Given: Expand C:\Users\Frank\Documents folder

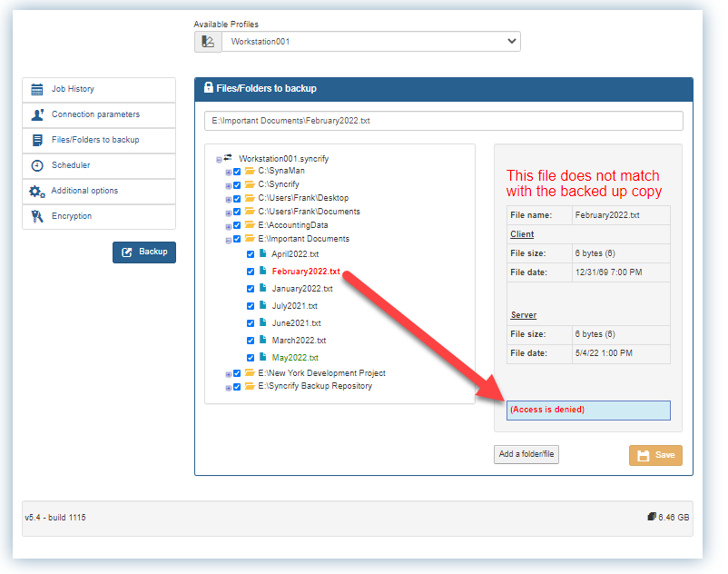Looking at the screenshot, I should click(229, 213).
